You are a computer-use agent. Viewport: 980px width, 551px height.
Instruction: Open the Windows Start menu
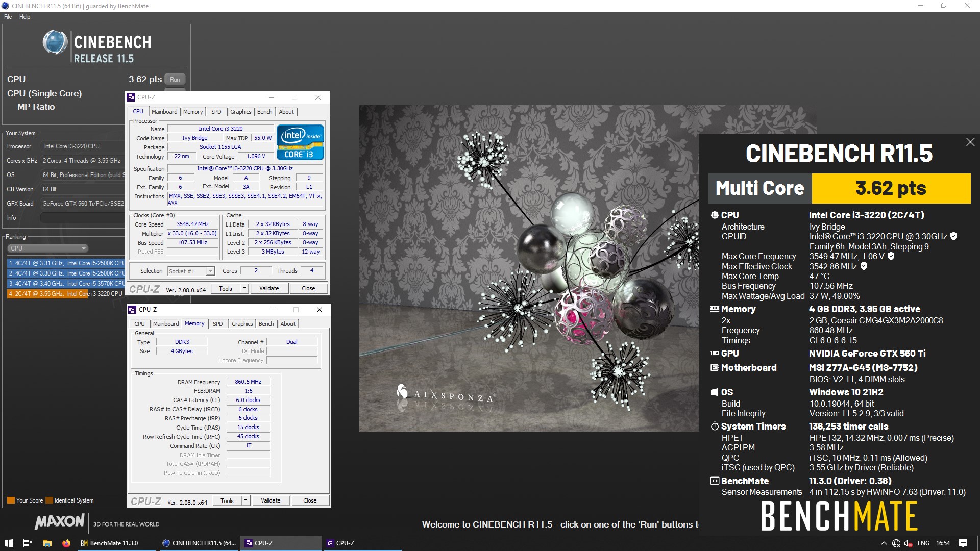(x=9, y=543)
